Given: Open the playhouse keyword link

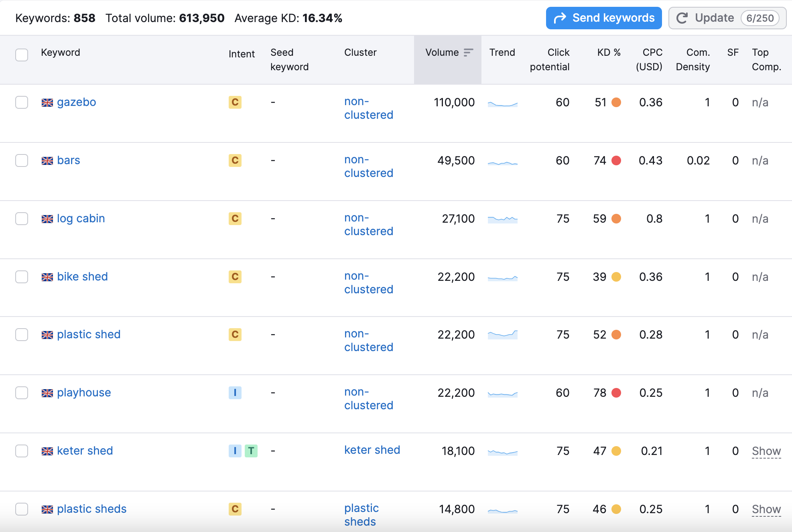Looking at the screenshot, I should pyautogui.click(x=84, y=393).
